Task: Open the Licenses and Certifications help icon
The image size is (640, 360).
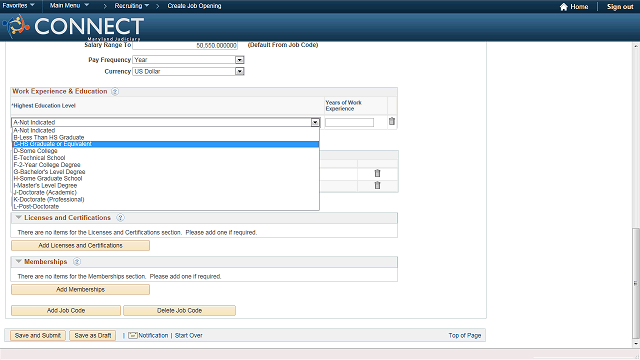Action: 120,218
